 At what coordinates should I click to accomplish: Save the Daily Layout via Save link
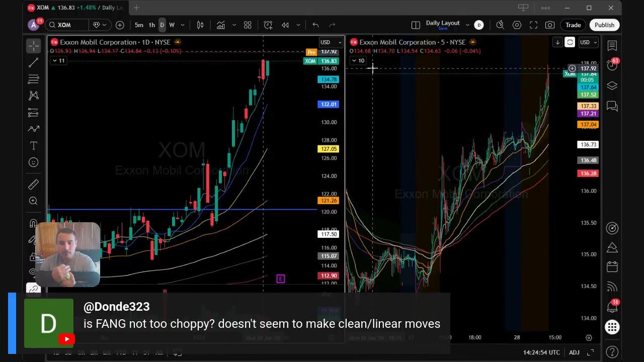[443, 29]
